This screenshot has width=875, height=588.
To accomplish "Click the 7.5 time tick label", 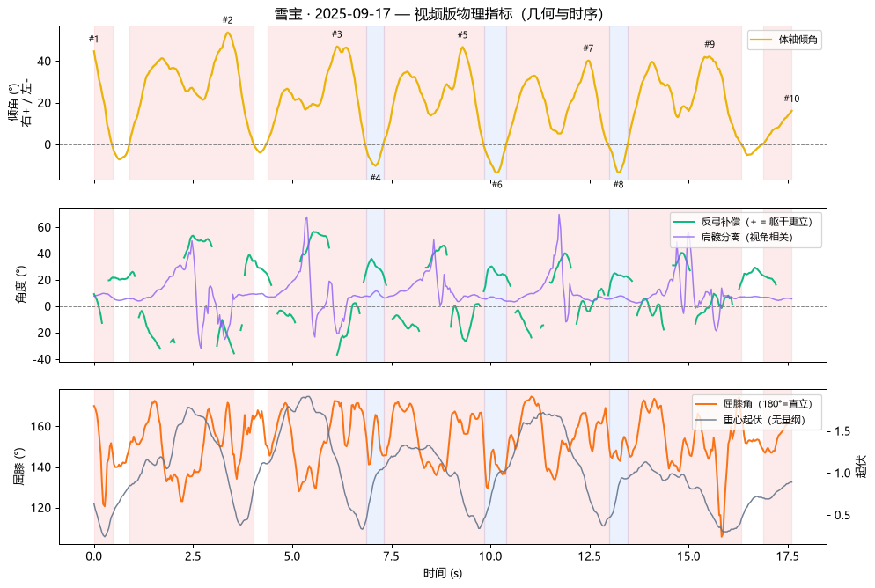I will (x=391, y=556).
